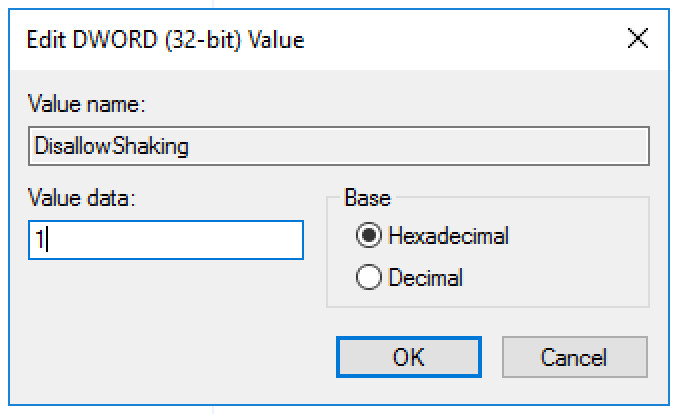Viewport: 680px width, 414px height.
Task: Click the Edit DWORD (32-bit) Value title text
Action: (165, 40)
